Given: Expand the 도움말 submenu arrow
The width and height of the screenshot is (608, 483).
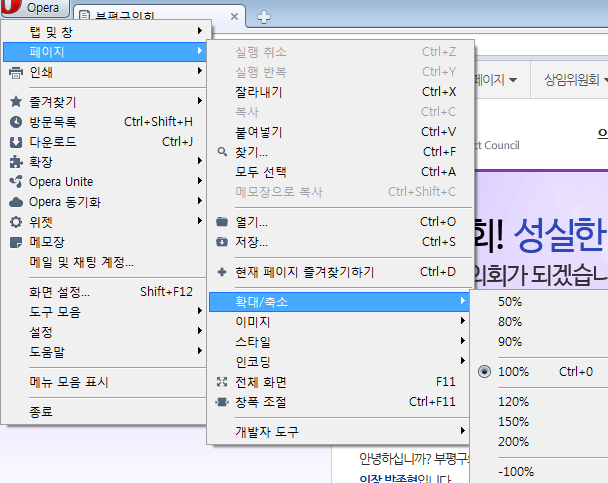Looking at the screenshot, I should 200,351.
